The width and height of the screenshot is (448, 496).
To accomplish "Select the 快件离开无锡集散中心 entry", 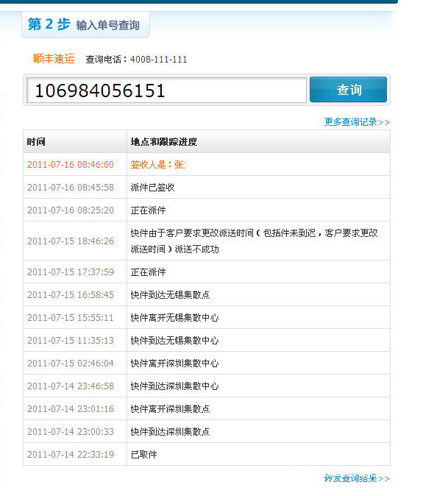I will point(174,318).
